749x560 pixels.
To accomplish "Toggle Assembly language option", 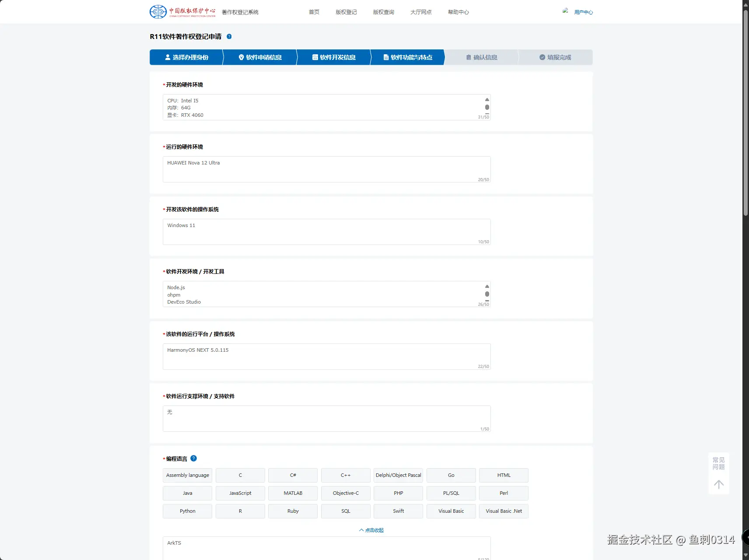I will [187, 475].
